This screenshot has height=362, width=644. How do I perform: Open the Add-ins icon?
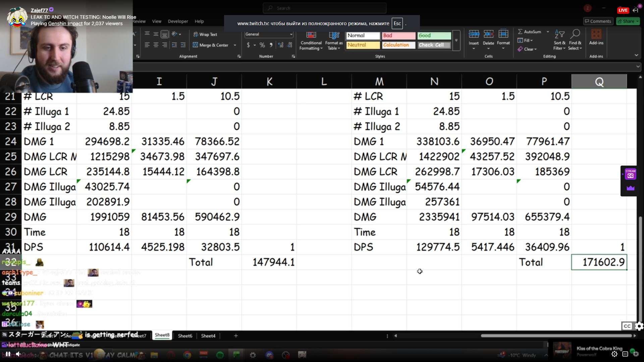pos(596,35)
